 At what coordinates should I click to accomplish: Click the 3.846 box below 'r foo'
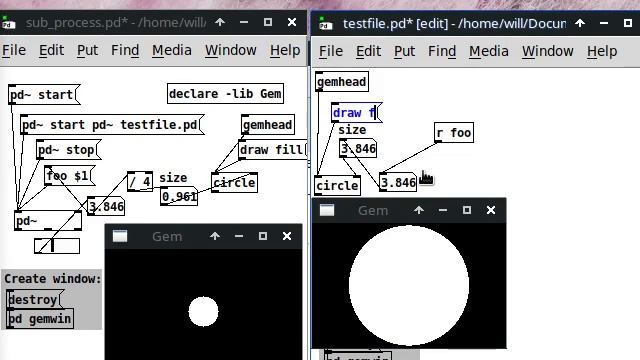point(398,182)
